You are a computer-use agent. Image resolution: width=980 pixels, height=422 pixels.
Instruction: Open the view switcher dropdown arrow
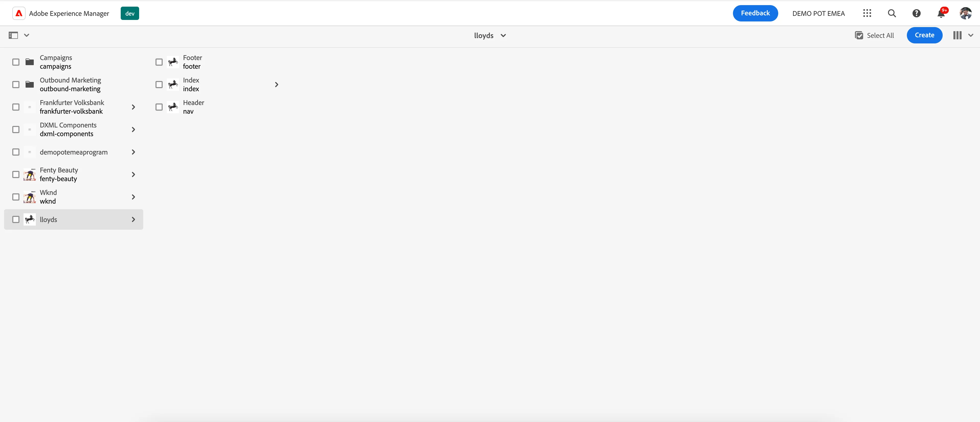pos(971,35)
